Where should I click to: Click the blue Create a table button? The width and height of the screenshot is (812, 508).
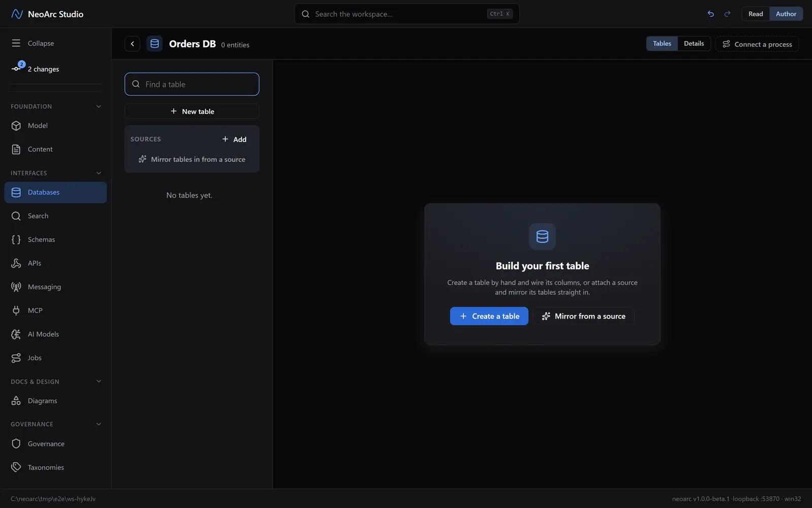pyautogui.click(x=489, y=316)
